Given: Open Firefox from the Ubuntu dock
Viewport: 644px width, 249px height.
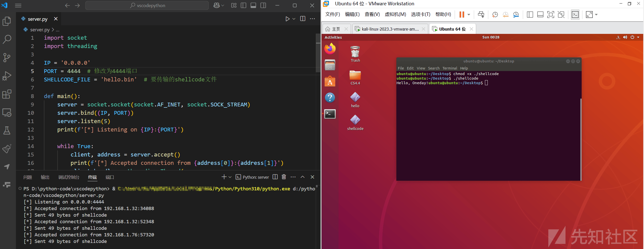Looking at the screenshot, I should [x=330, y=49].
